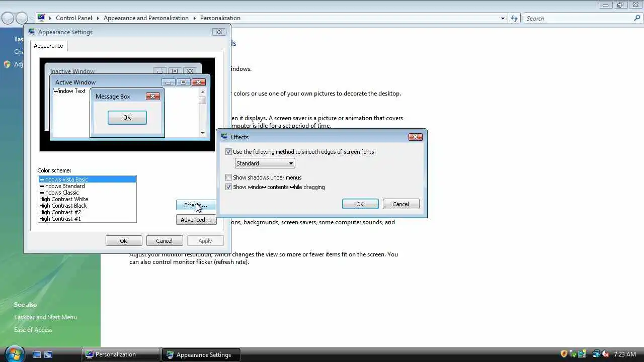Click the Switch between windows quick launch icon
The width and height of the screenshot is (644, 362).
[x=48, y=354]
